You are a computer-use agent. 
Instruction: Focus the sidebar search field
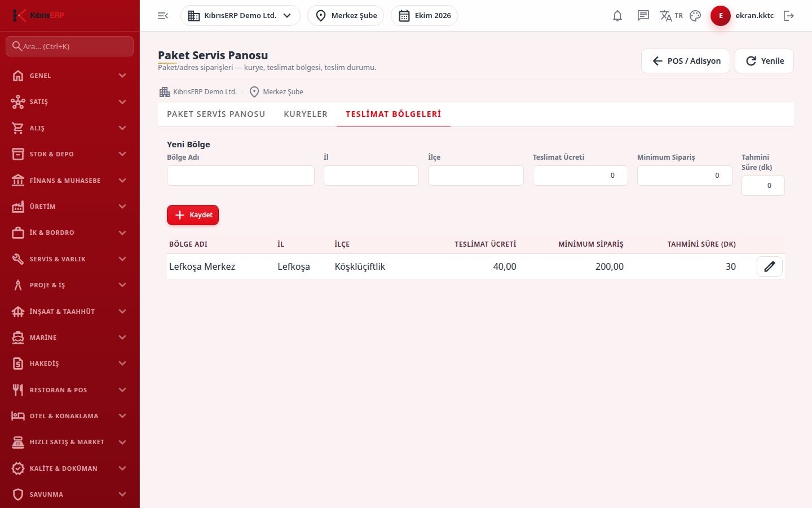pos(70,46)
